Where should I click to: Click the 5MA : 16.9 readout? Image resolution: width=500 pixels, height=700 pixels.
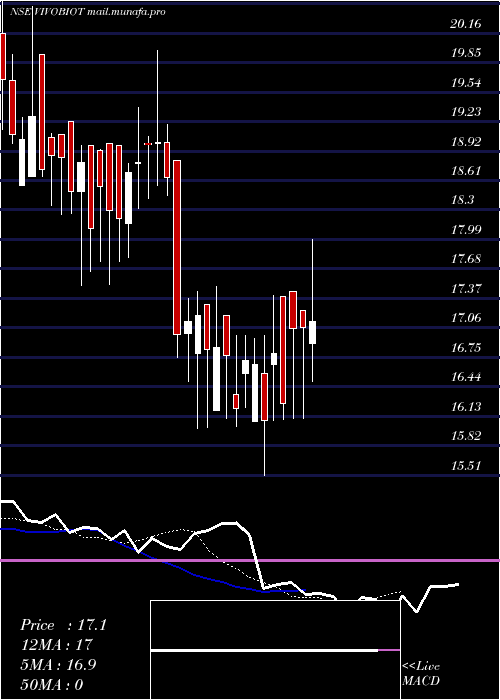(58, 665)
